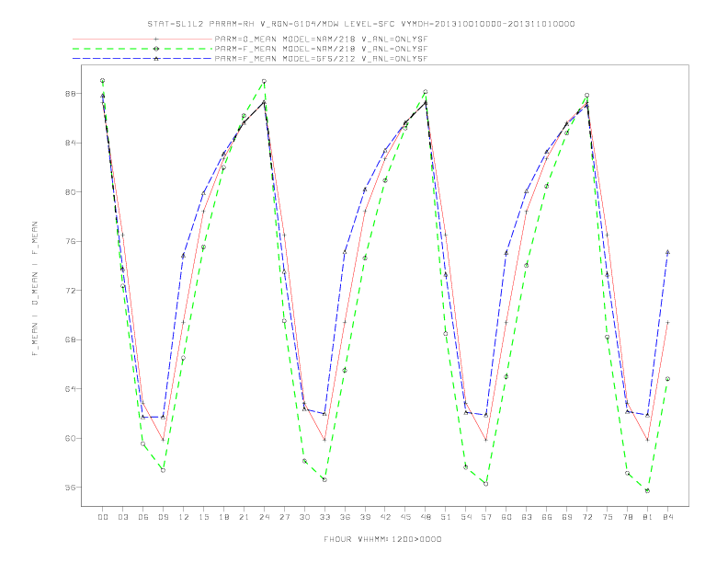The image size is (728, 563).
Task: Click x-axis tick label 42
Action: coord(385,517)
